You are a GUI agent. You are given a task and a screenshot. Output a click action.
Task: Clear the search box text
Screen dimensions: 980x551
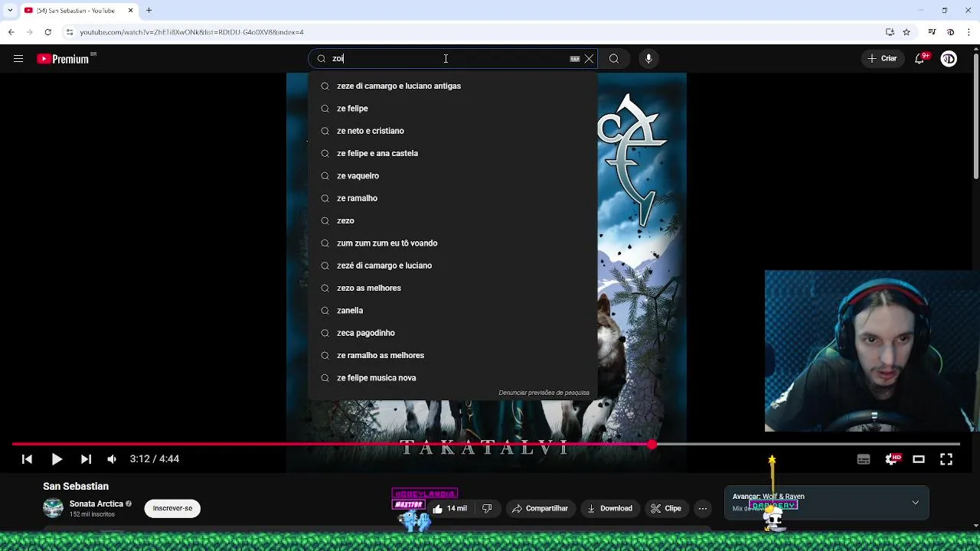tap(589, 59)
